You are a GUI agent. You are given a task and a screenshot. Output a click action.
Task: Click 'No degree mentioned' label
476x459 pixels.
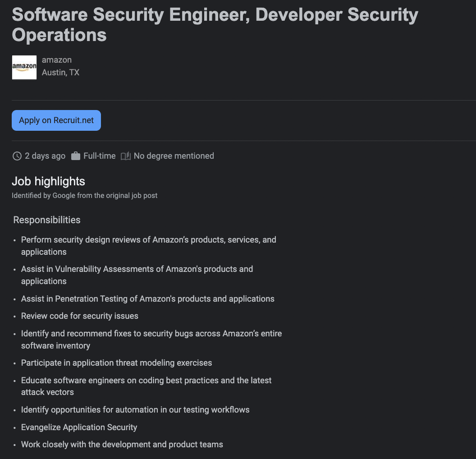pyautogui.click(x=174, y=156)
